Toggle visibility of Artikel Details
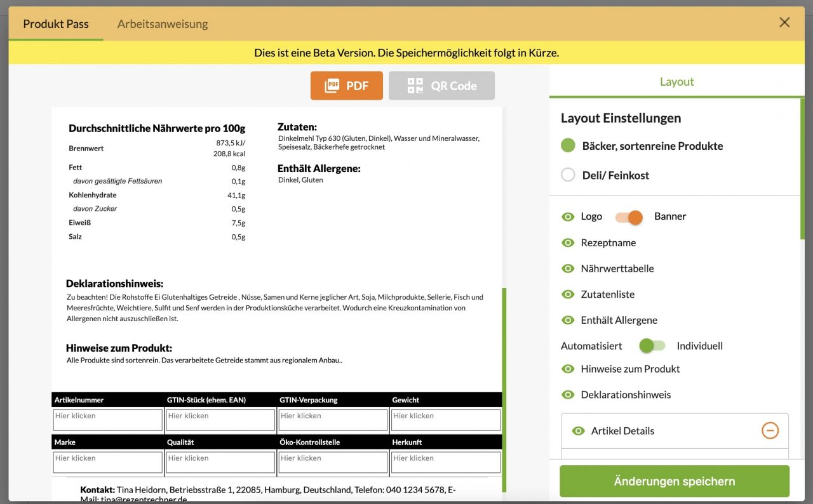Viewport: 813px width, 504px height. click(x=578, y=430)
